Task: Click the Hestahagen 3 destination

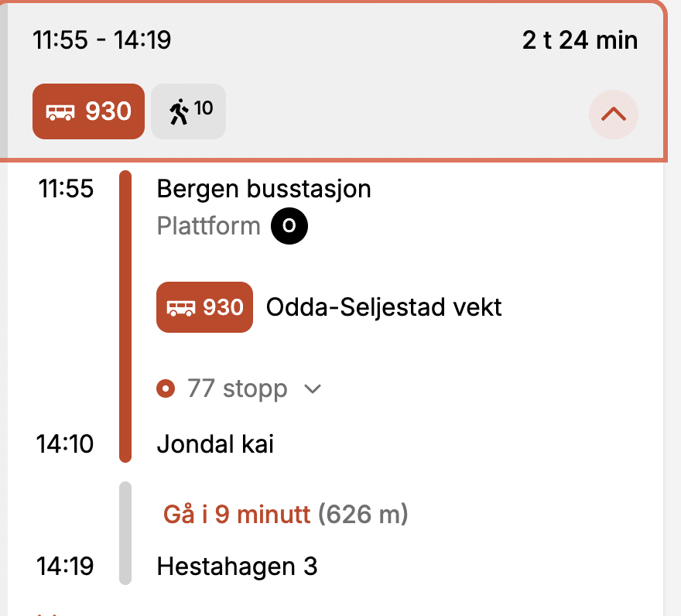Action: (x=237, y=566)
